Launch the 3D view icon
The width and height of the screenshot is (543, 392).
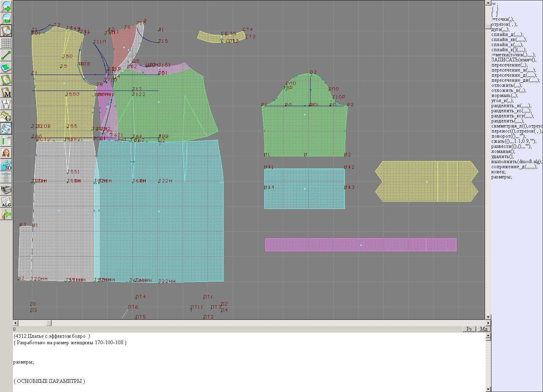(x=6, y=165)
